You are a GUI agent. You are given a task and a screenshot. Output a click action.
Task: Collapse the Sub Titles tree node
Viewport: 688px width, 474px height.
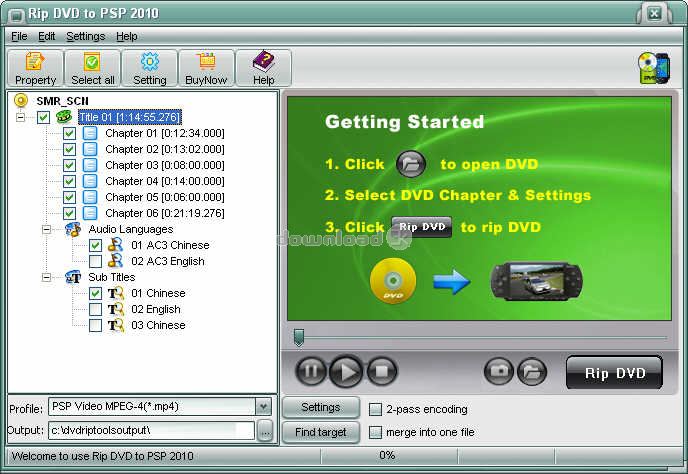[x=46, y=277]
